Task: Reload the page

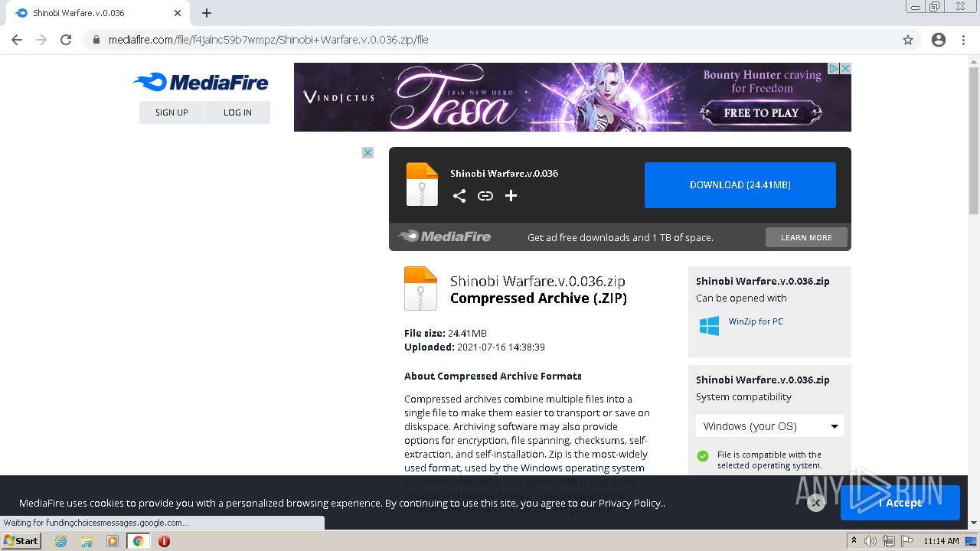Action: [66, 40]
